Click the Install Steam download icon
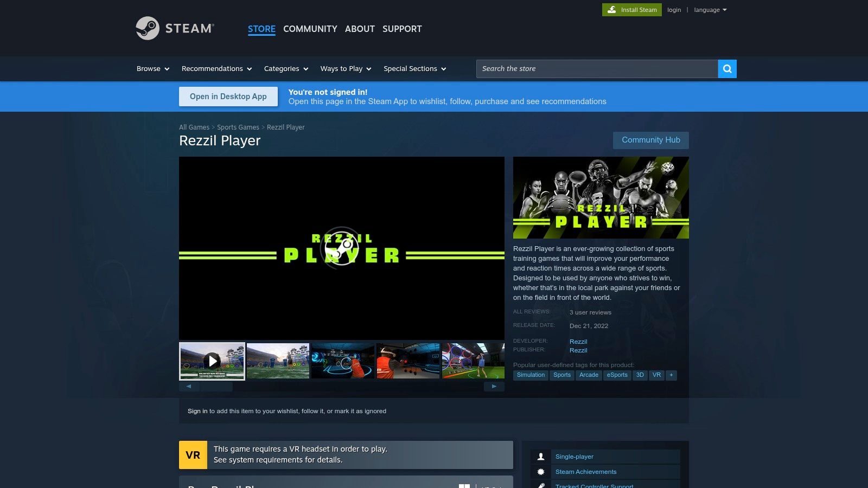Image resolution: width=868 pixels, height=488 pixels. click(x=611, y=10)
